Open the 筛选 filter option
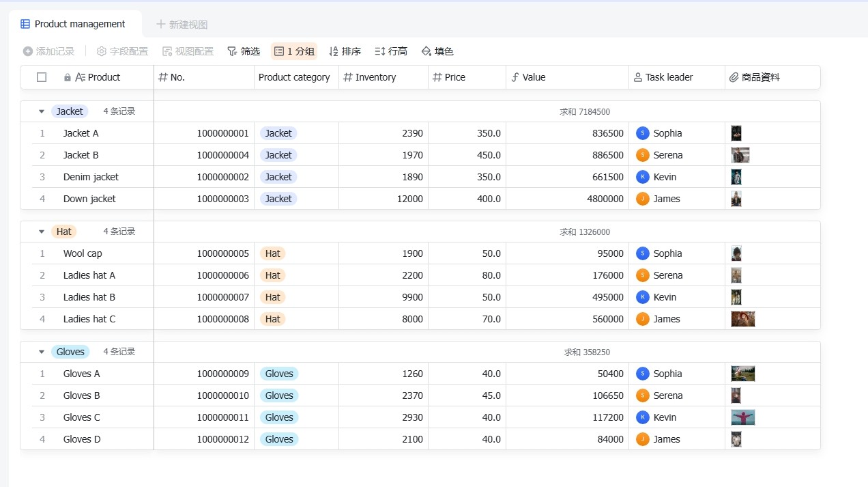The image size is (868, 487). pyautogui.click(x=244, y=51)
